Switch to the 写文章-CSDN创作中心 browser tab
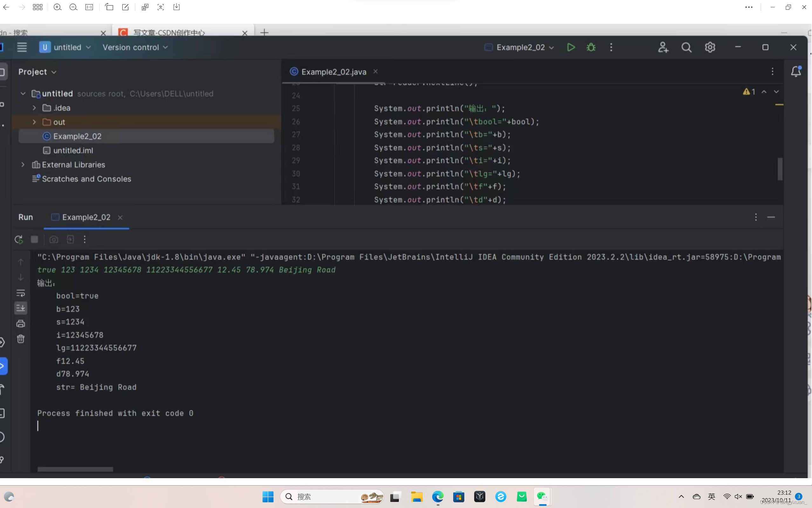This screenshot has height=508, width=812. tap(169, 33)
